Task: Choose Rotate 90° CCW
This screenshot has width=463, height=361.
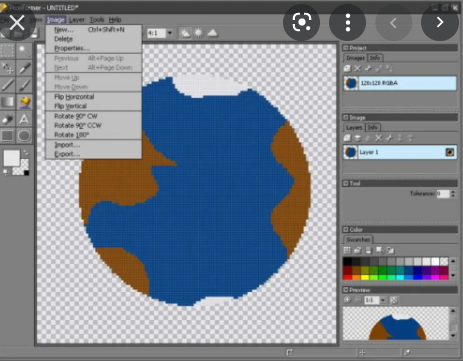Action: 93,125
